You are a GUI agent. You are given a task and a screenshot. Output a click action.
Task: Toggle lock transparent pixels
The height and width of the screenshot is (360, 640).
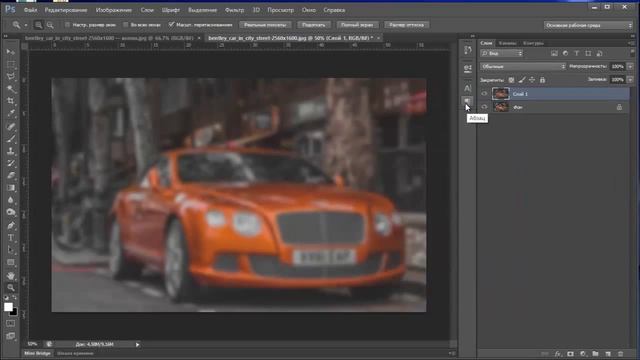[x=511, y=80]
